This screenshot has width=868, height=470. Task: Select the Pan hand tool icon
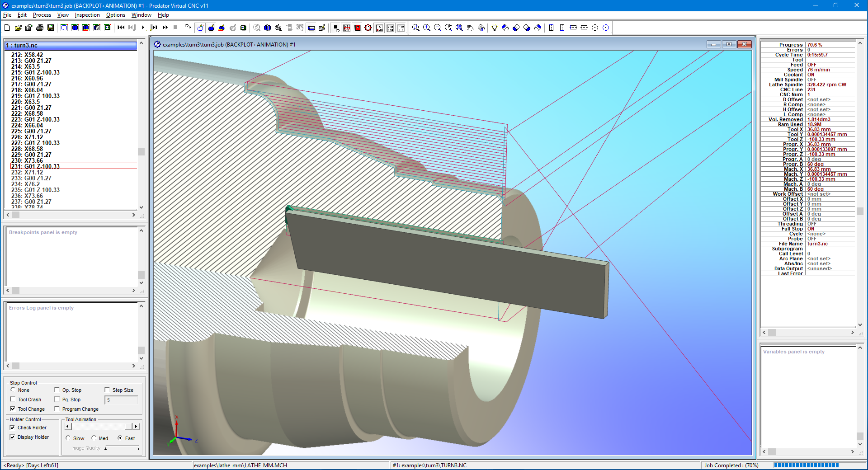[470, 28]
